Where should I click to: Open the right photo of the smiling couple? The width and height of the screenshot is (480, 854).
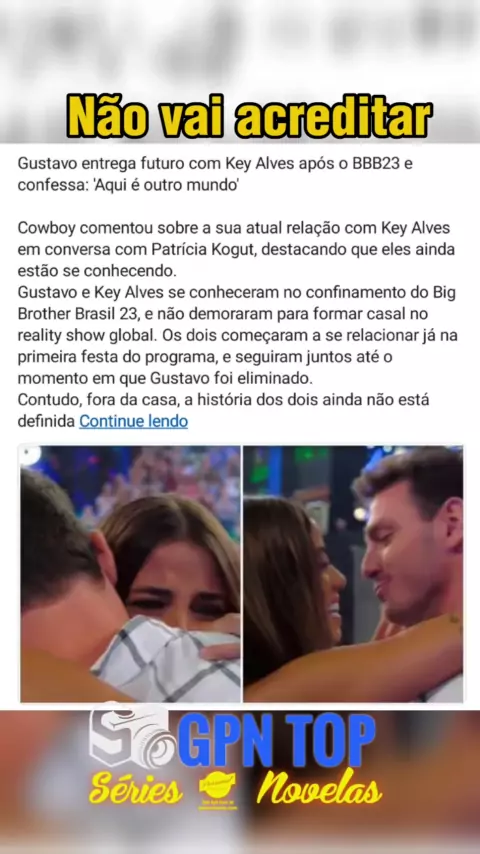point(353,574)
